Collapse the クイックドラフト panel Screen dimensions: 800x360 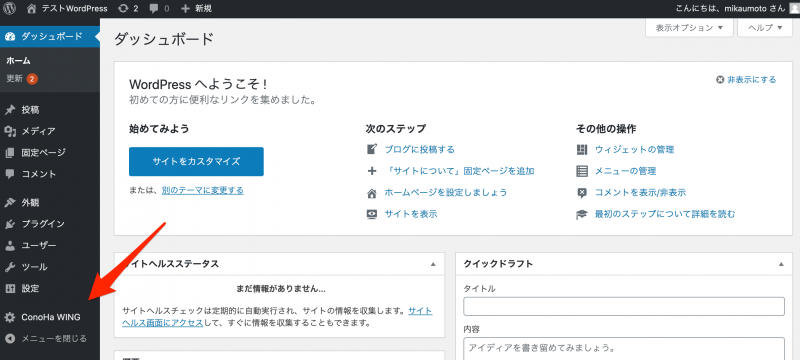(x=781, y=264)
